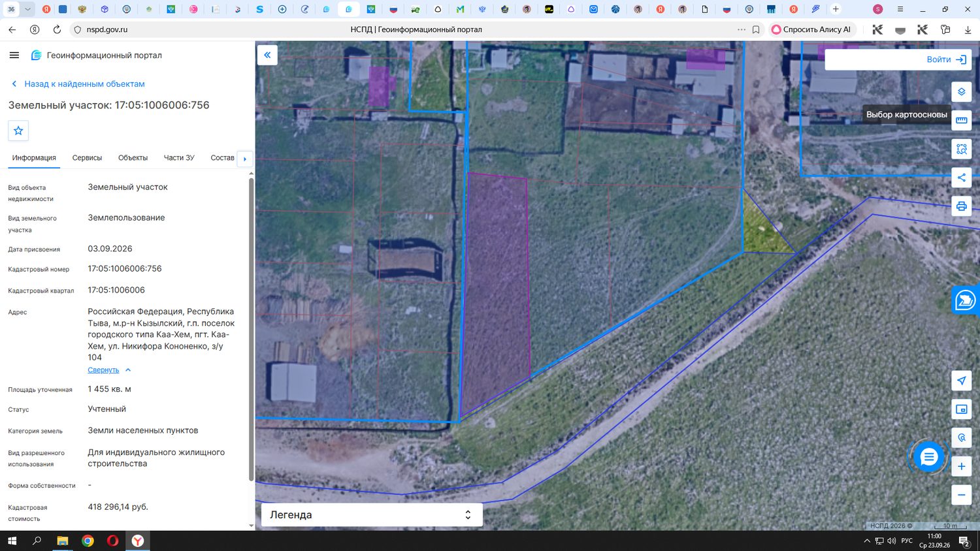Open a new browser tab with plus
Screen dimensions: 980x551
point(836,9)
